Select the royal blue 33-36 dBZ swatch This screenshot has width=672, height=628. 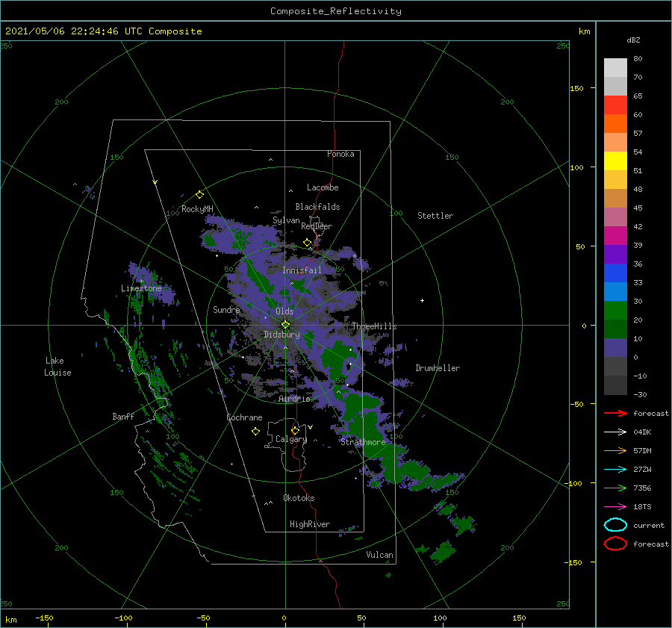tap(615, 273)
